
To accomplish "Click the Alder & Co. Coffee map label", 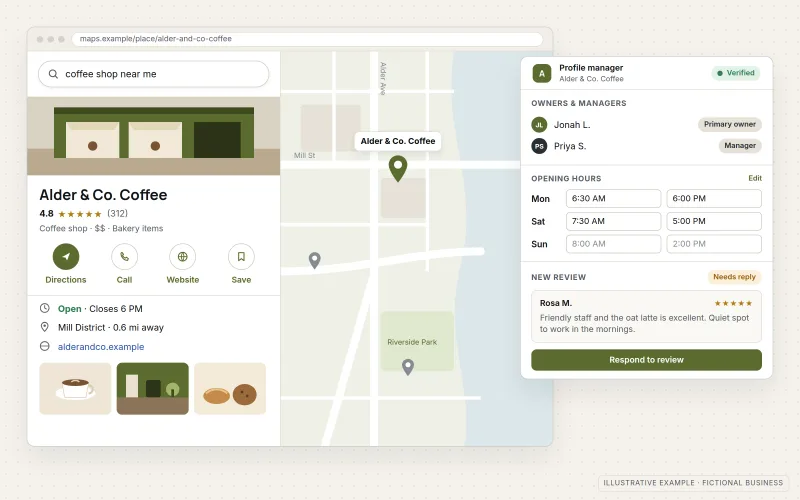I will (398, 141).
